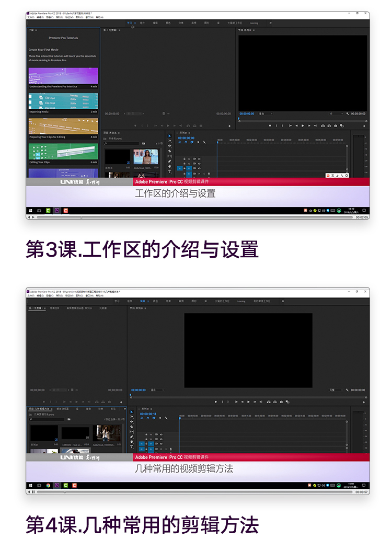Toggle topmost video track lock in lesson 3 timeline
392x551 pixels.
185,159
